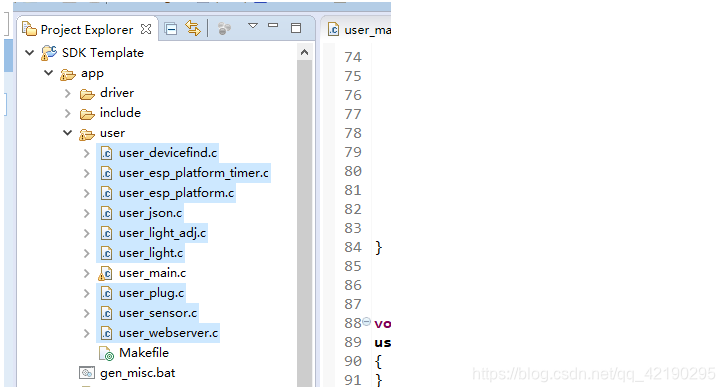
Task: Click the Project Explorer vertical scrollbar track
Action: click(304, 222)
